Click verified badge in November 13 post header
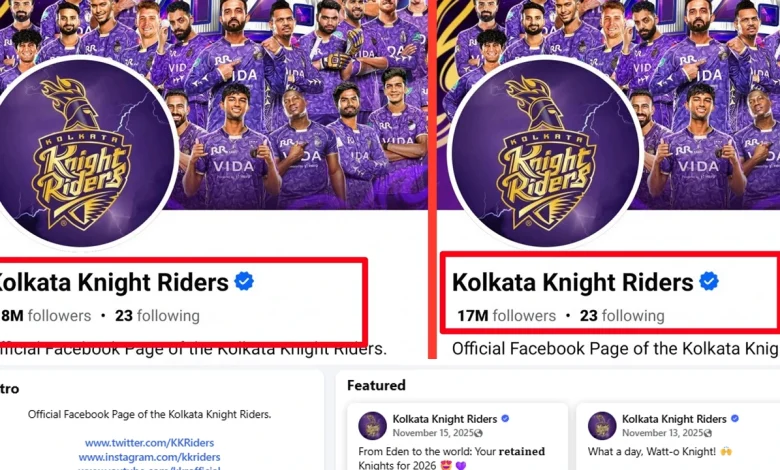Viewport: 780px width, 470px height. [x=735, y=419]
